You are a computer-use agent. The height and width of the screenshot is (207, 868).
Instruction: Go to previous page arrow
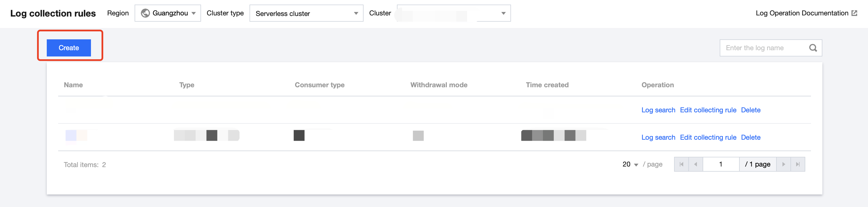tap(695, 164)
